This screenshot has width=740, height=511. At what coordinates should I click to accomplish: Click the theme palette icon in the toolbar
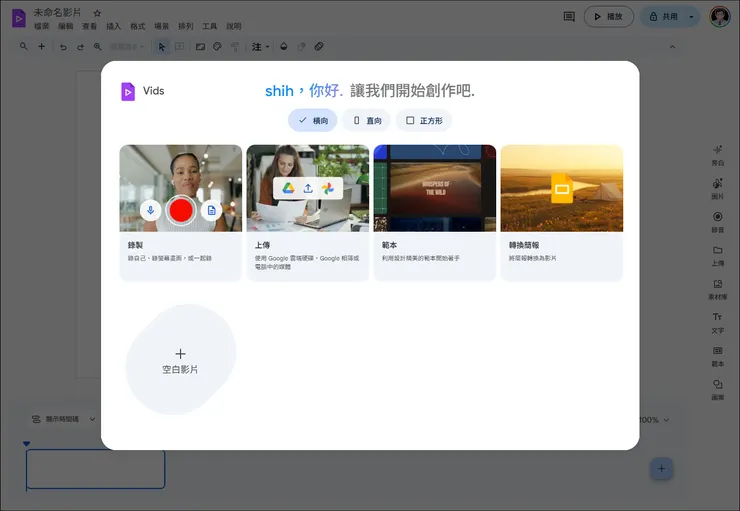point(217,47)
